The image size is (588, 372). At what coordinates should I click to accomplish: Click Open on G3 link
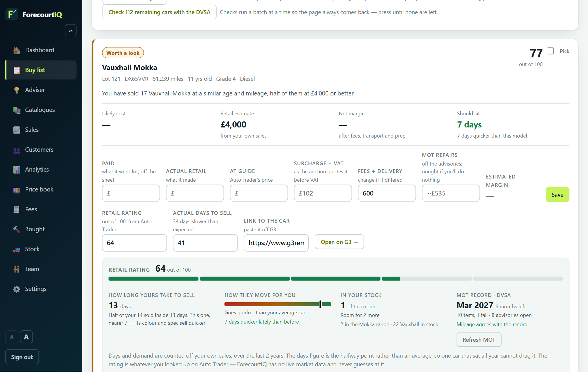pyautogui.click(x=339, y=242)
